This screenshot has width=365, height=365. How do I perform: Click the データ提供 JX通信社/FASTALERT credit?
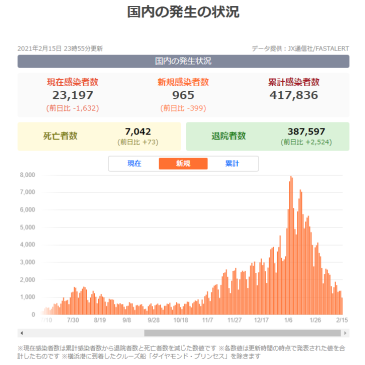click(300, 49)
